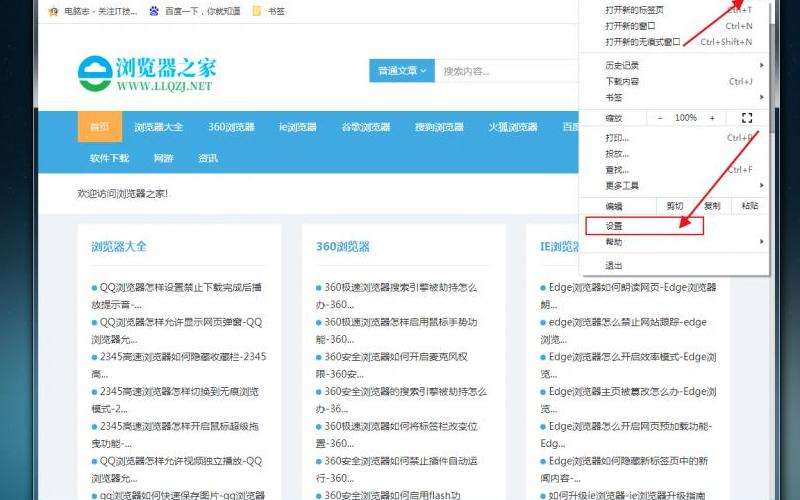
Task: Open article 360安全浏览器如何禁止插件自动运行
Action: point(396,469)
